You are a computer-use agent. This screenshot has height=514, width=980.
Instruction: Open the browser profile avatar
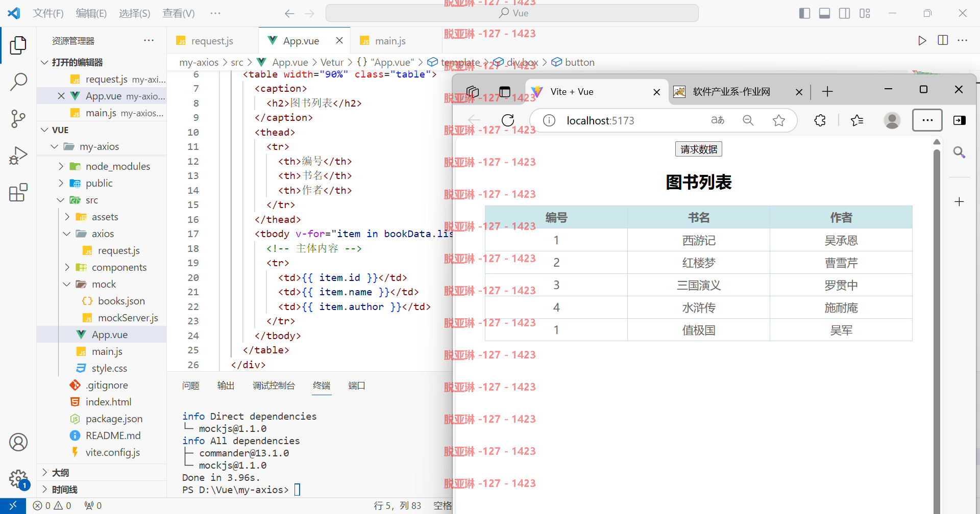[x=892, y=120]
